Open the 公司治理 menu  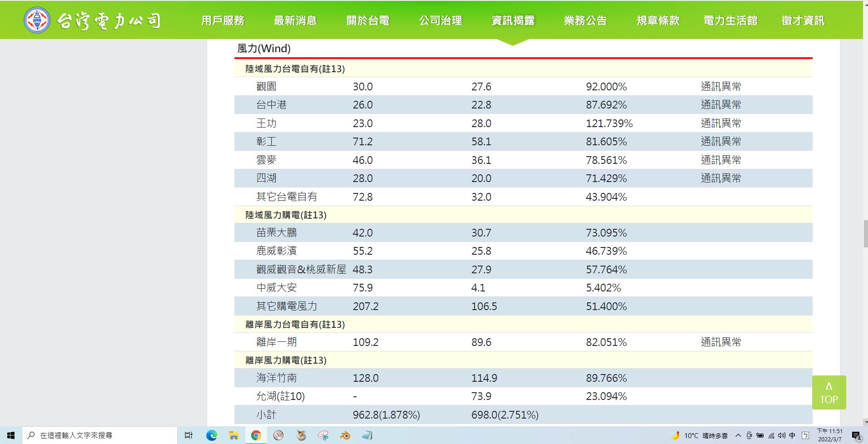click(x=440, y=20)
